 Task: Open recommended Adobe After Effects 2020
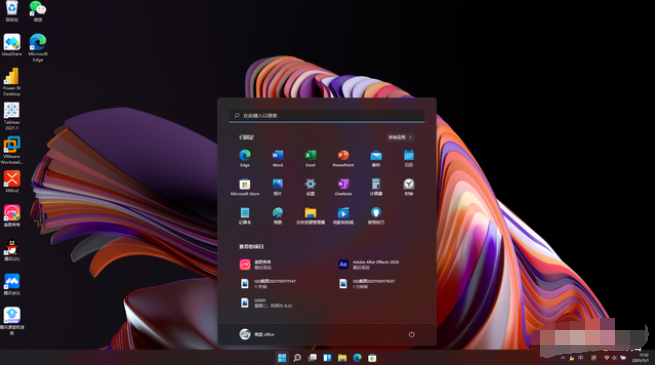click(x=369, y=264)
